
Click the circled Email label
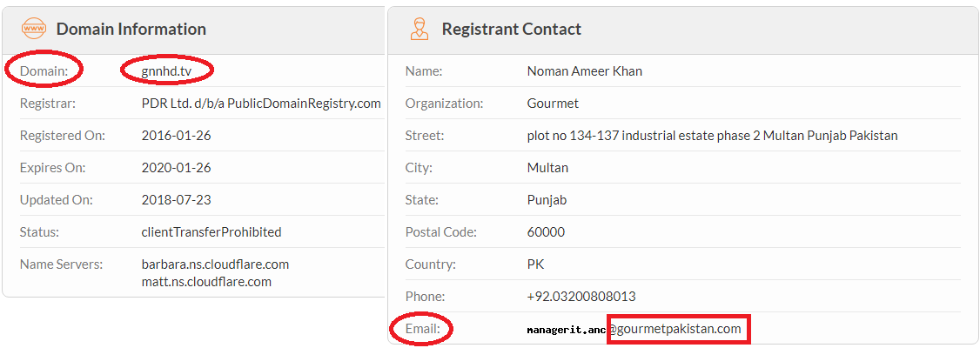(422, 329)
